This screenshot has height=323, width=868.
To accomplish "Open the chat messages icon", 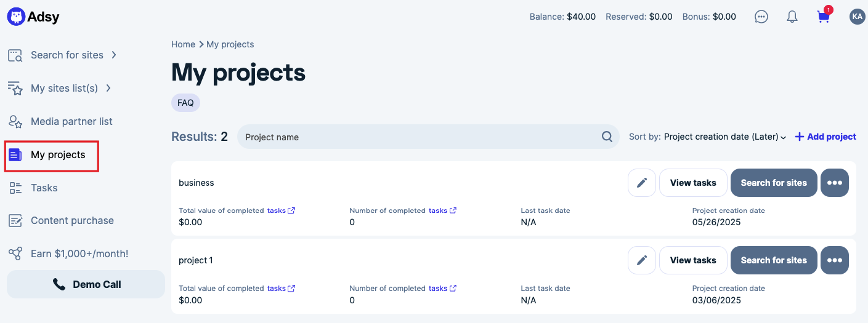I will [x=761, y=17].
